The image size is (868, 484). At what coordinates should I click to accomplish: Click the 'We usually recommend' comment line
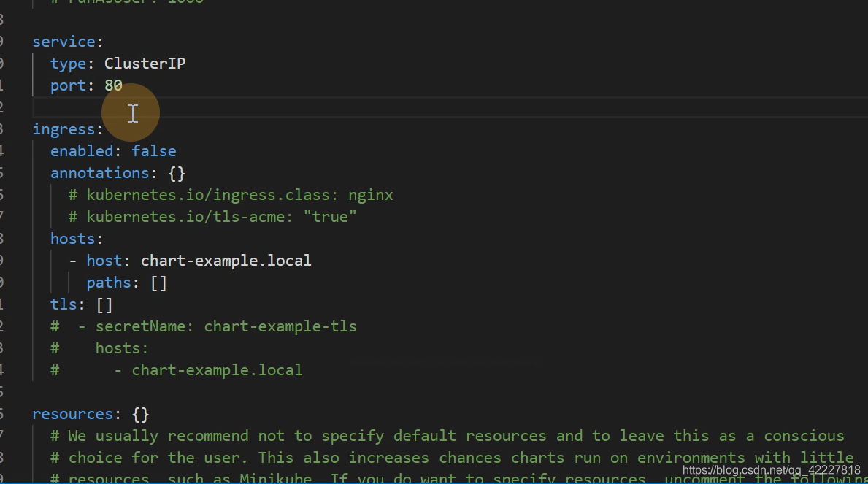pyautogui.click(x=448, y=436)
